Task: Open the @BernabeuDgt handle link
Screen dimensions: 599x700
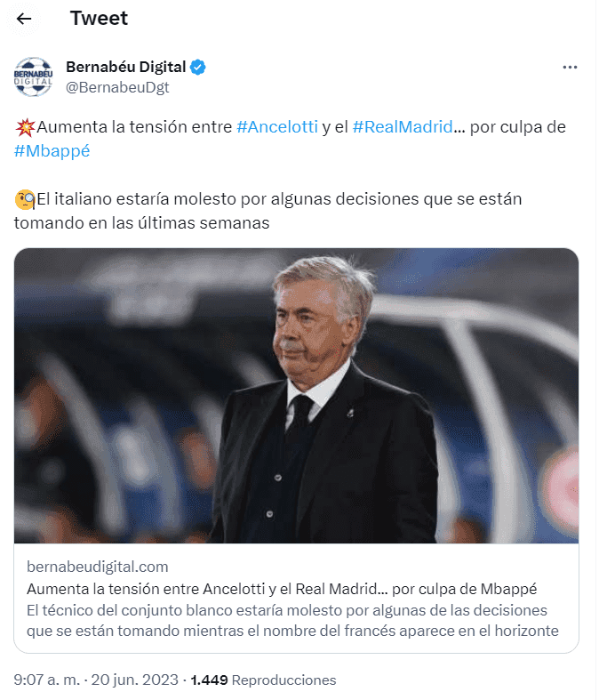Action: coord(117,87)
